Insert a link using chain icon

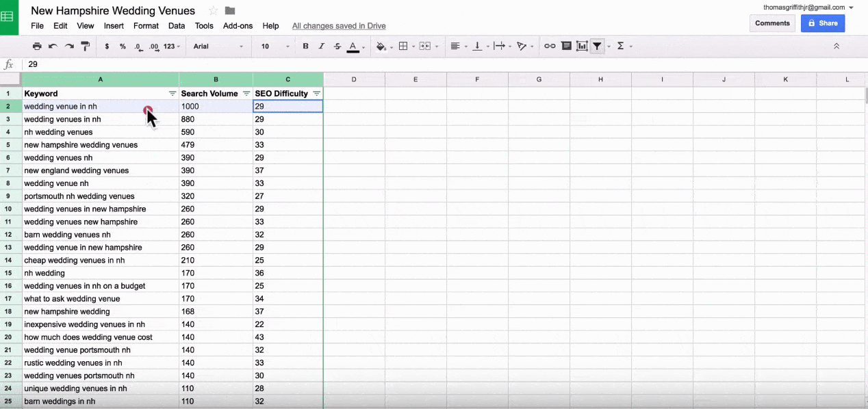[x=550, y=47]
